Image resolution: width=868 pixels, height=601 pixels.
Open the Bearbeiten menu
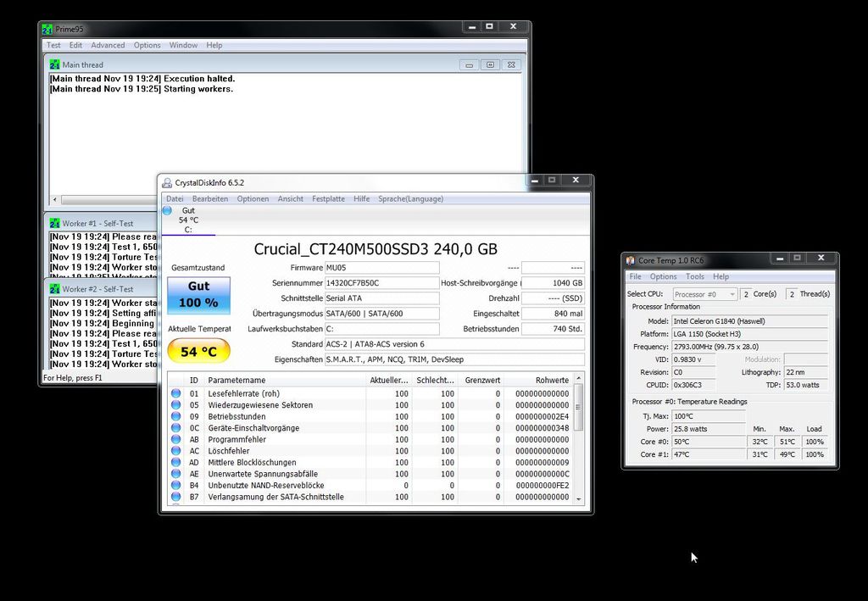210,198
